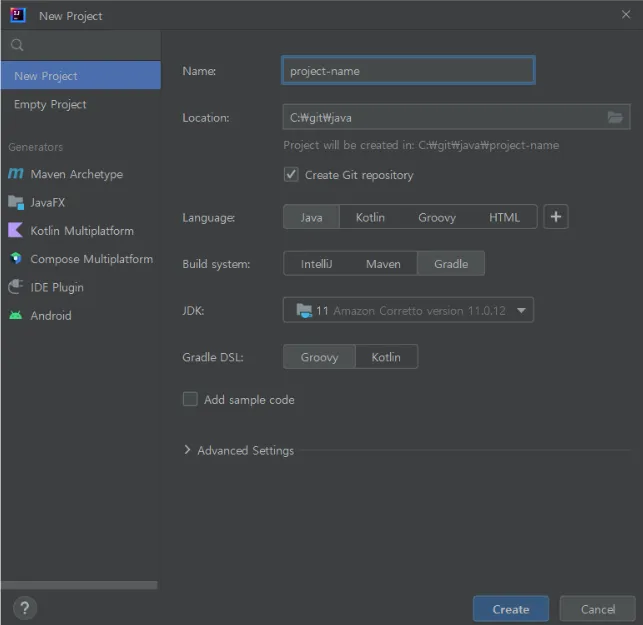This screenshot has height=625, width=643.
Task: Open Android generator
Action: (x=81, y=315)
